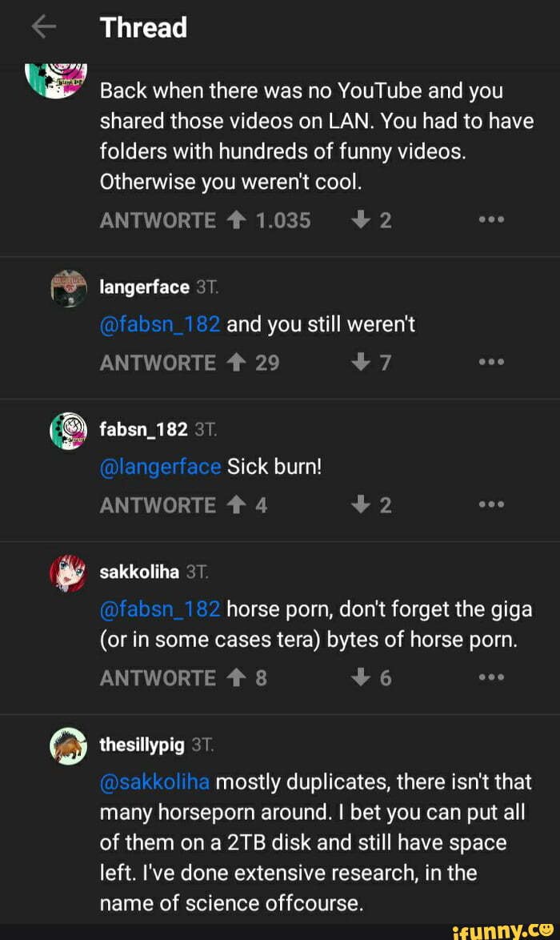560x940 pixels.
Task: Open more options for the top comment
Action: coord(489,220)
